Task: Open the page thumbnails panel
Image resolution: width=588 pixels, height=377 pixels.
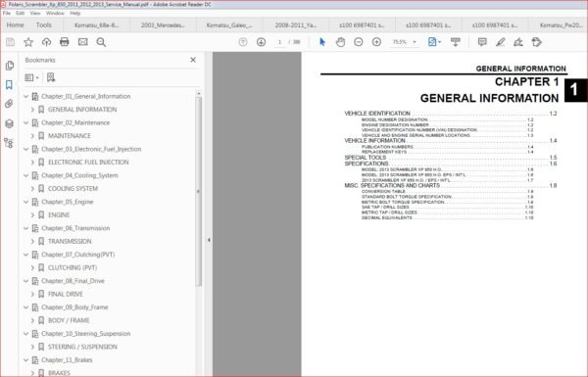Action: 10,66
